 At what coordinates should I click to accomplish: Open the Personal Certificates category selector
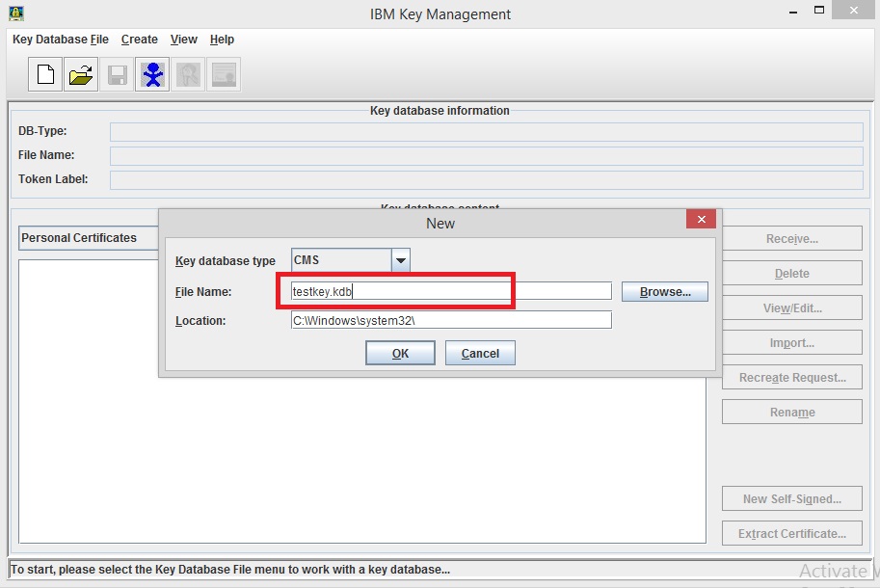point(88,238)
